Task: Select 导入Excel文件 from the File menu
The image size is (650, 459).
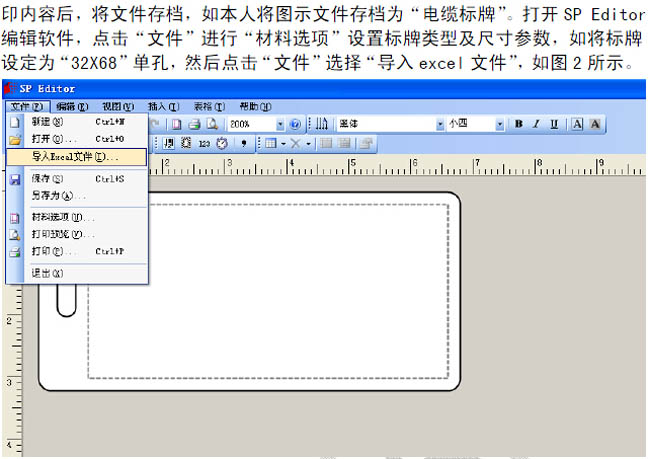Action: pos(75,157)
